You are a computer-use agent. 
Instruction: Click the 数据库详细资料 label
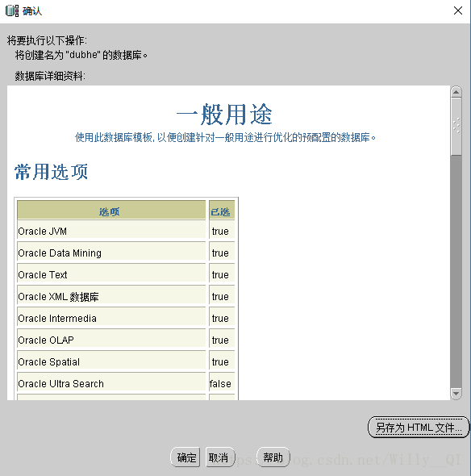pos(50,76)
